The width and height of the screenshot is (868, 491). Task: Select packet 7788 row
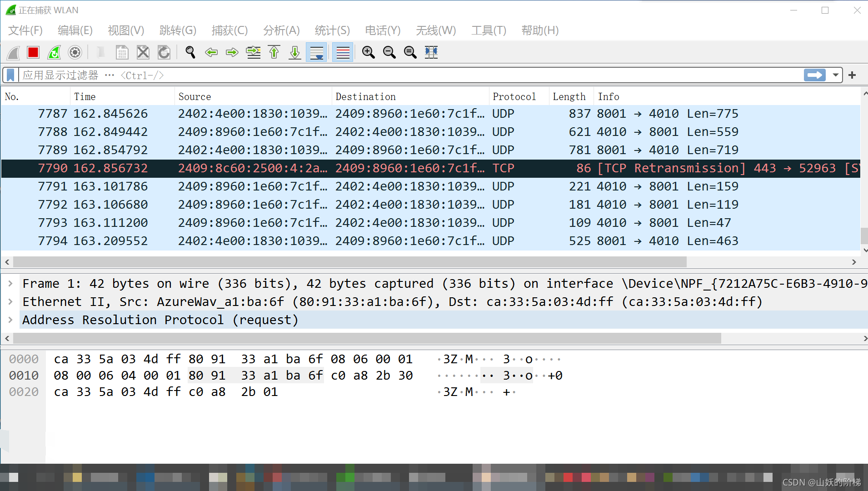(430, 132)
